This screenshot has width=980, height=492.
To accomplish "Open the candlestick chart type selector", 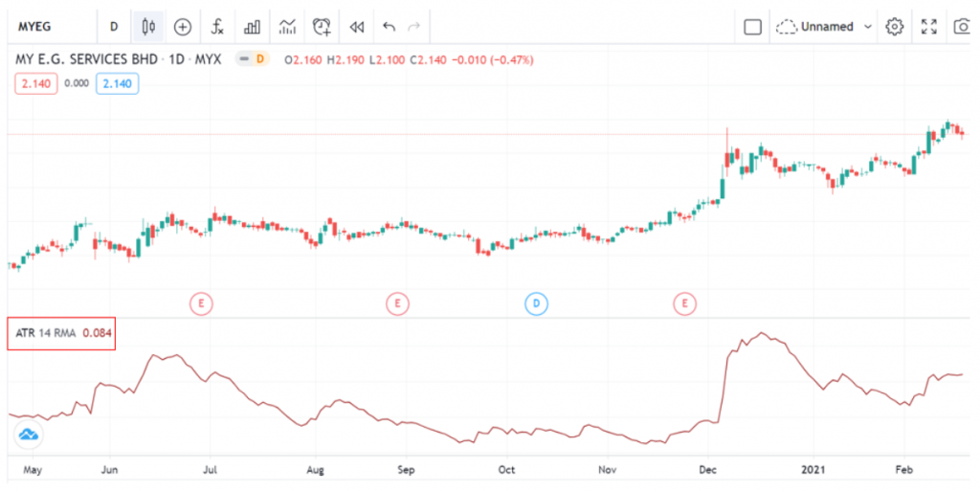I will pyautogui.click(x=148, y=27).
